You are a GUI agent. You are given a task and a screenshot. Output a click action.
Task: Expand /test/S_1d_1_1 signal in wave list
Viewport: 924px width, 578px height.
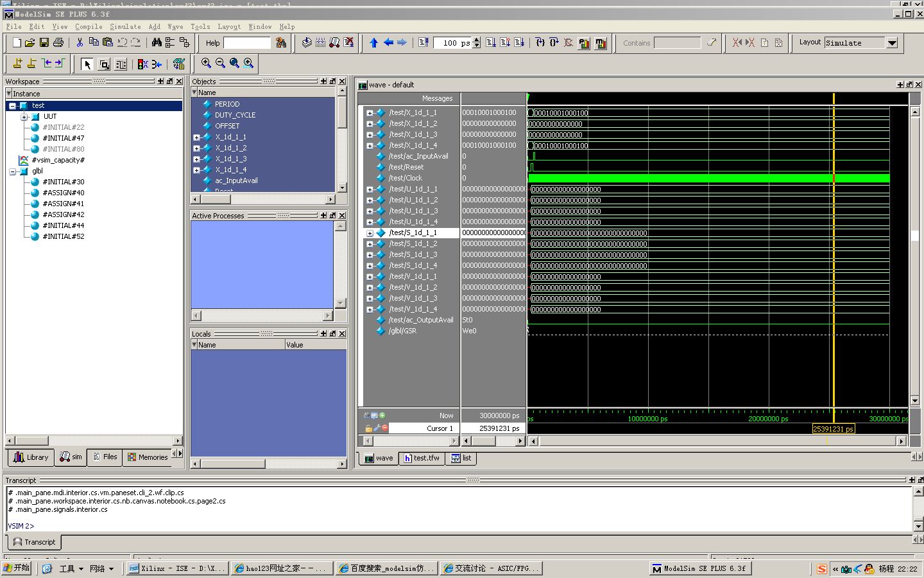pyautogui.click(x=370, y=233)
